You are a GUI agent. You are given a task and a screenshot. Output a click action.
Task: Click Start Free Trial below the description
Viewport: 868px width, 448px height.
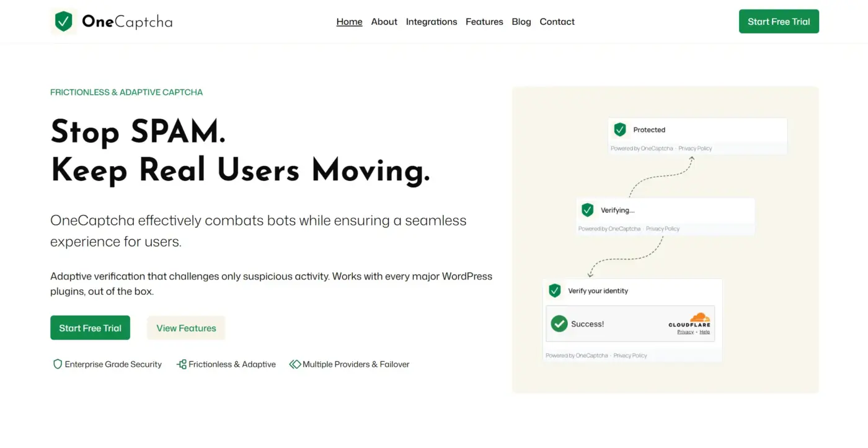pyautogui.click(x=91, y=328)
